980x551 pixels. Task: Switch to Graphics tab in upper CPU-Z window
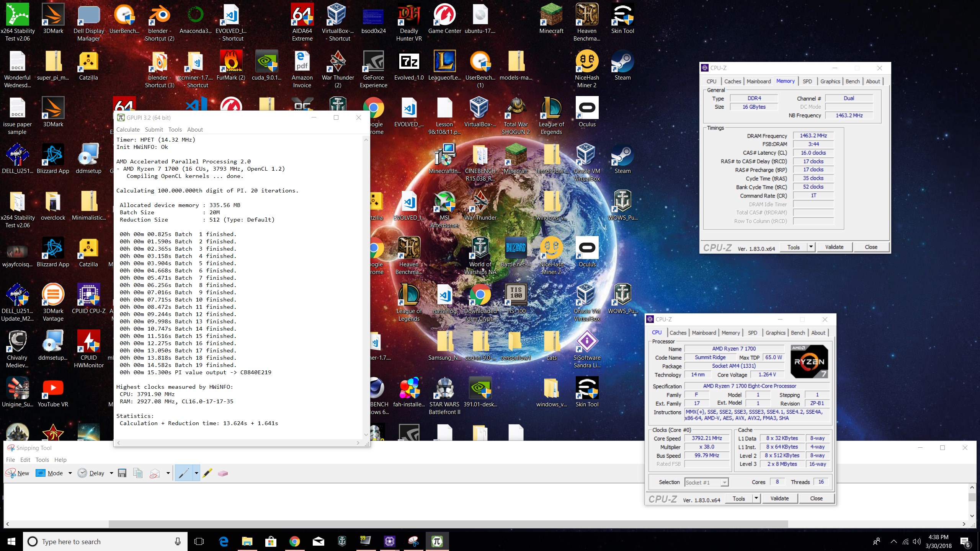[x=830, y=81]
